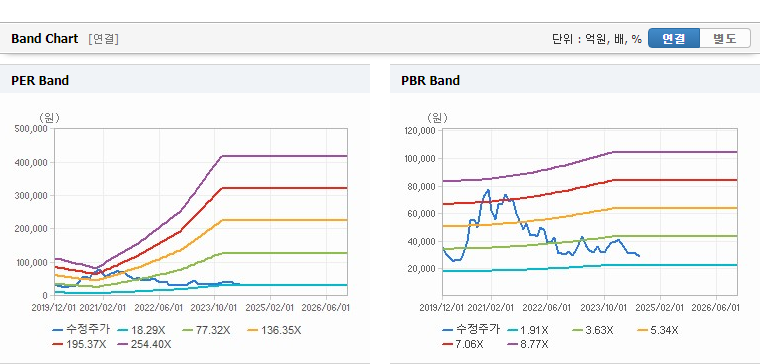Toggle 7.06X legend series
Image resolution: width=760 pixels, height=364 pixels.
462,344
